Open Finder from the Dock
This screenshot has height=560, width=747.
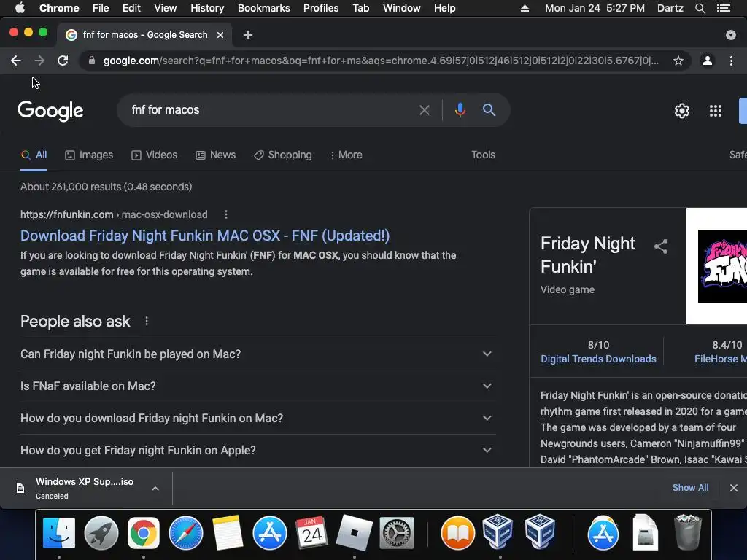[x=59, y=533]
